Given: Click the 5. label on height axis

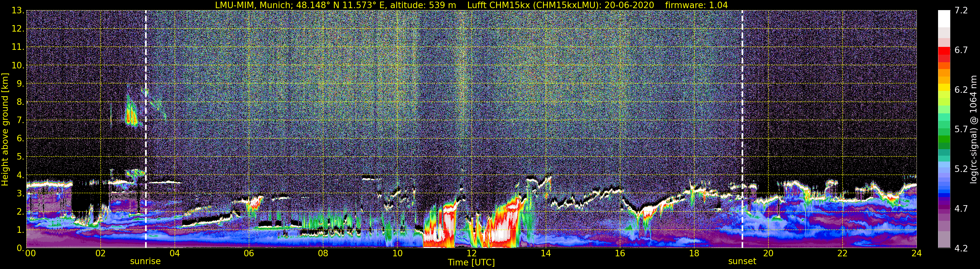Looking at the screenshot, I should click(20, 157).
